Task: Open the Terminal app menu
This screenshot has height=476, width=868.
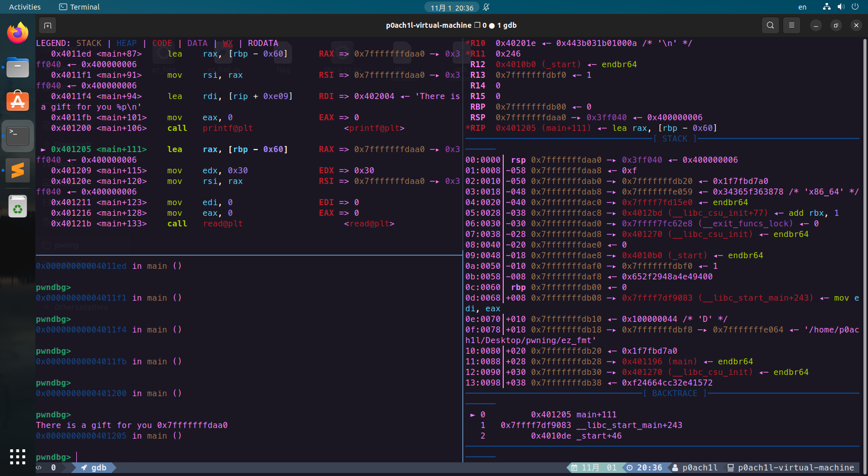Action: click(x=79, y=7)
